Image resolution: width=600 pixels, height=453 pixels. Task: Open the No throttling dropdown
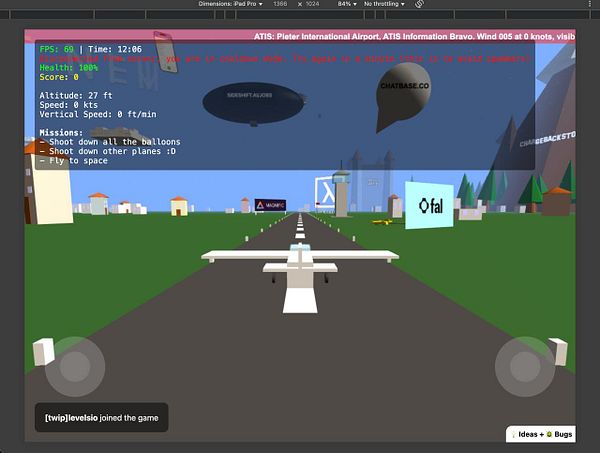[x=384, y=4]
